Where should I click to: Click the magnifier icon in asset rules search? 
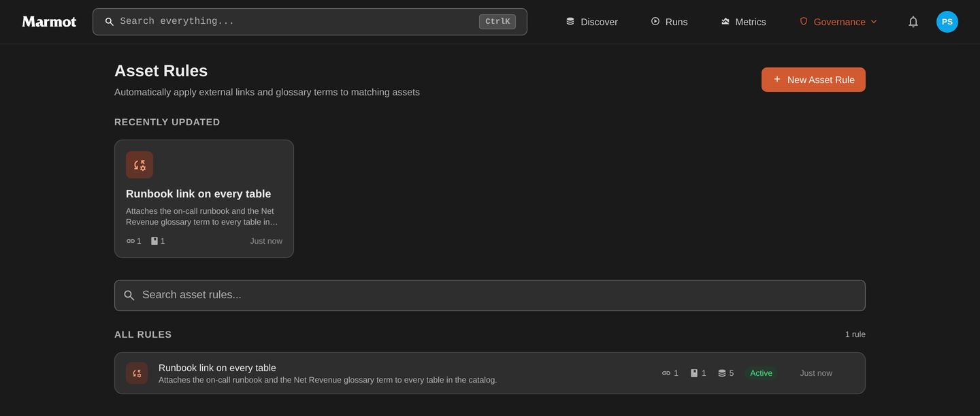click(x=129, y=295)
